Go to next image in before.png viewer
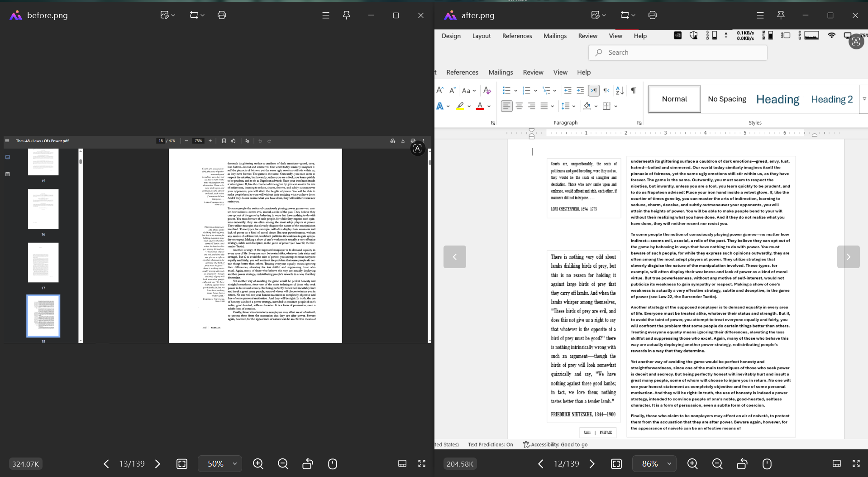 (157, 464)
